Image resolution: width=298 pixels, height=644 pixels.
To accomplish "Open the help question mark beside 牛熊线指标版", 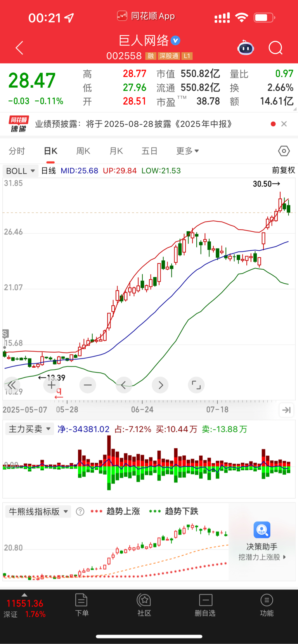I will (80, 511).
